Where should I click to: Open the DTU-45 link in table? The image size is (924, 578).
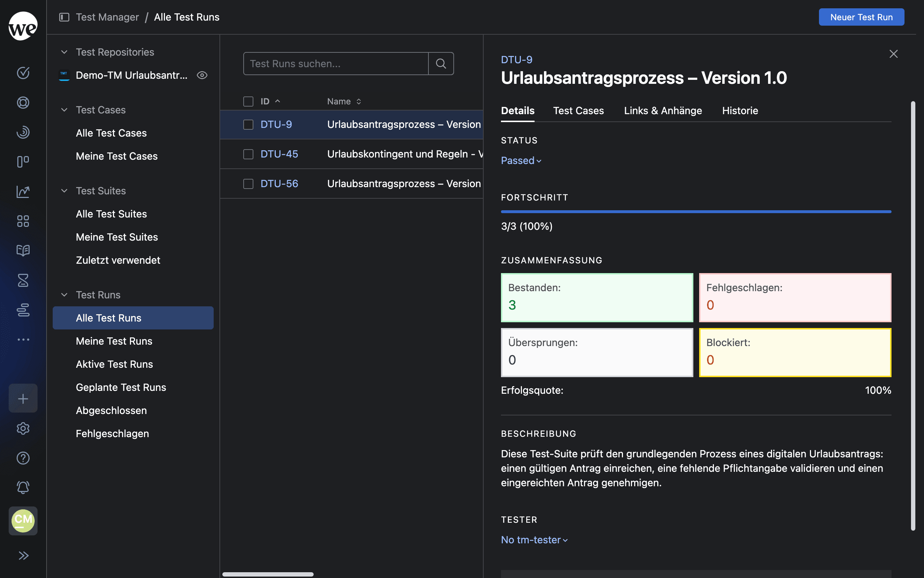[279, 154]
